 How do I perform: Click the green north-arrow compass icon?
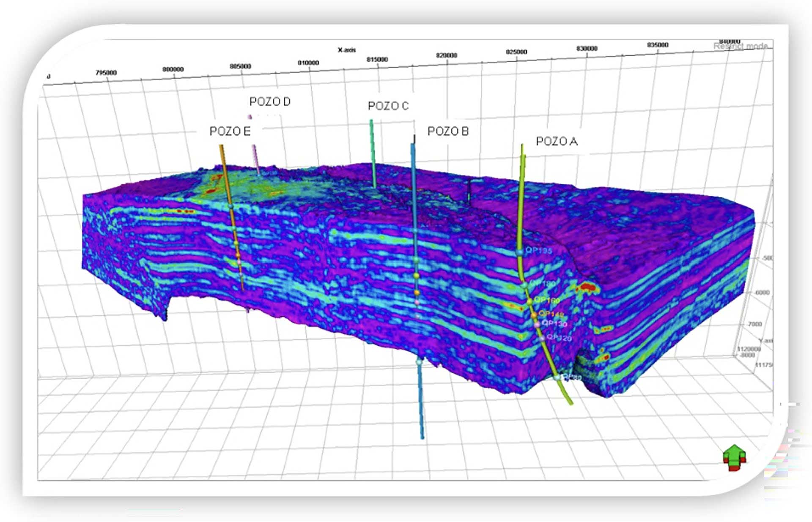click(x=735, y=458)
